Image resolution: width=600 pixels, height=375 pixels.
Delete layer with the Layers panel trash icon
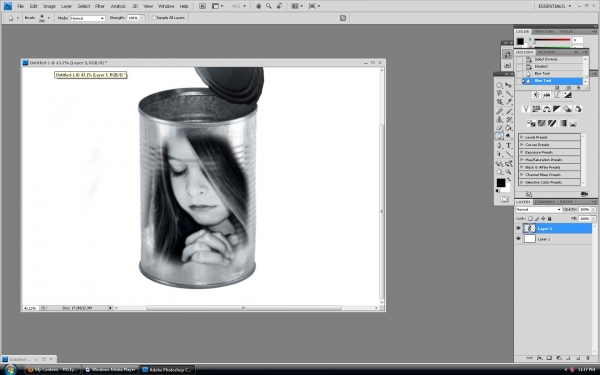587,358
